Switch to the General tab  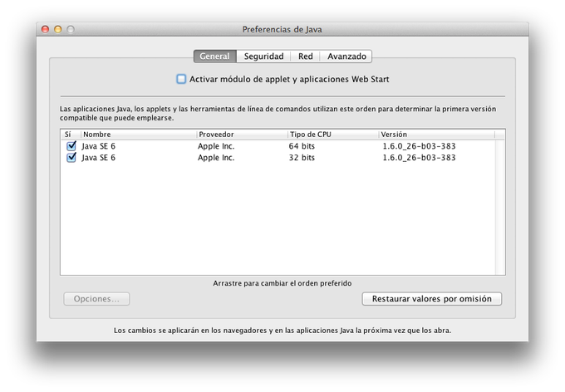(214, 56)
